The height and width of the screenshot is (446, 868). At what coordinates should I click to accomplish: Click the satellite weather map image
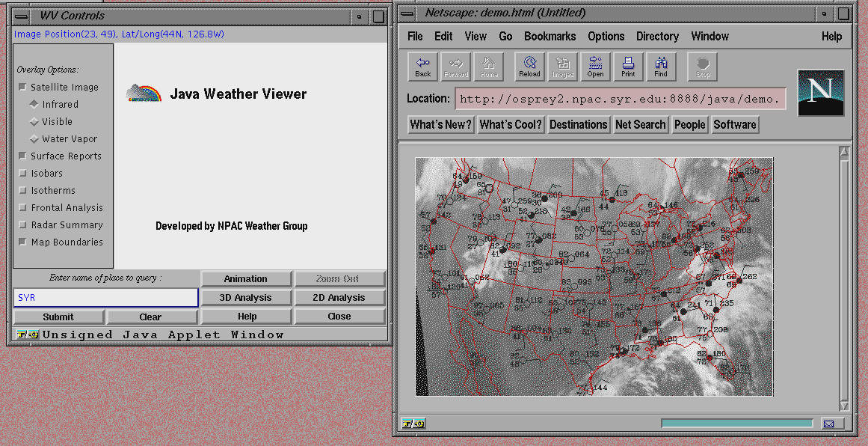(x=594, y=276)
